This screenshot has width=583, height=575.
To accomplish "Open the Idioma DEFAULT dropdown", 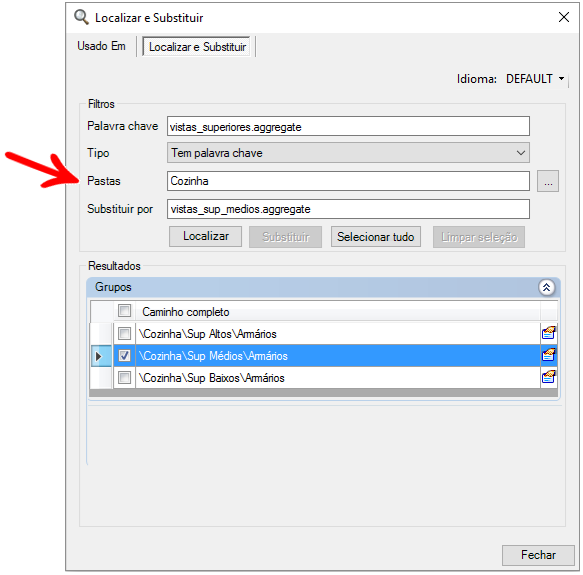I will [535, 79].
